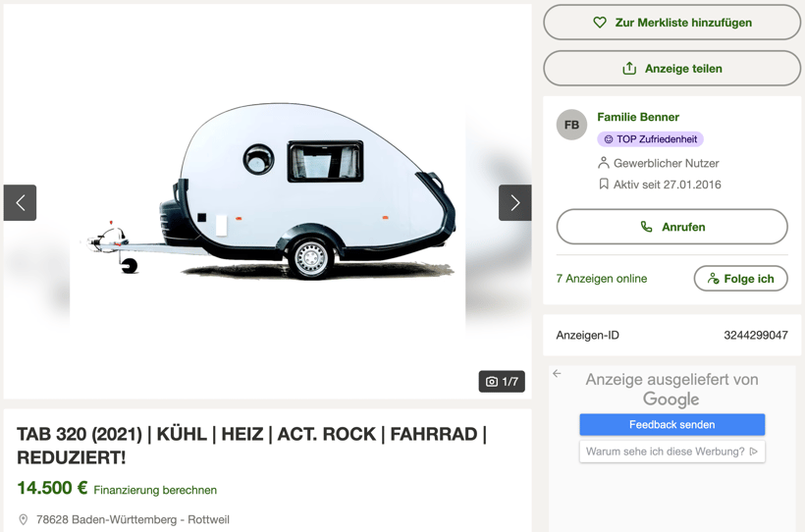Click the TOP Zufriedenheit badge
805x532 pixels.
click(650, 139)
